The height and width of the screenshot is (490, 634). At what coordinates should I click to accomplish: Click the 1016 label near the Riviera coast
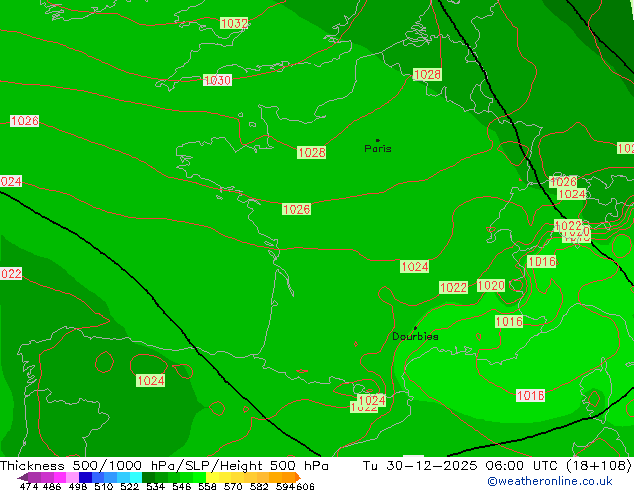click(509, 321)
